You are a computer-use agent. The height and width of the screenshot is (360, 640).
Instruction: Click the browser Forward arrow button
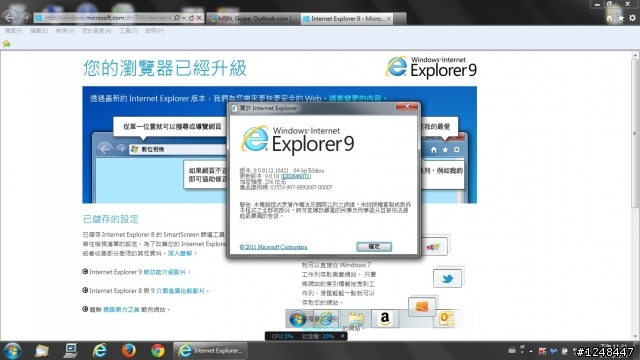(x=25, y=17)
